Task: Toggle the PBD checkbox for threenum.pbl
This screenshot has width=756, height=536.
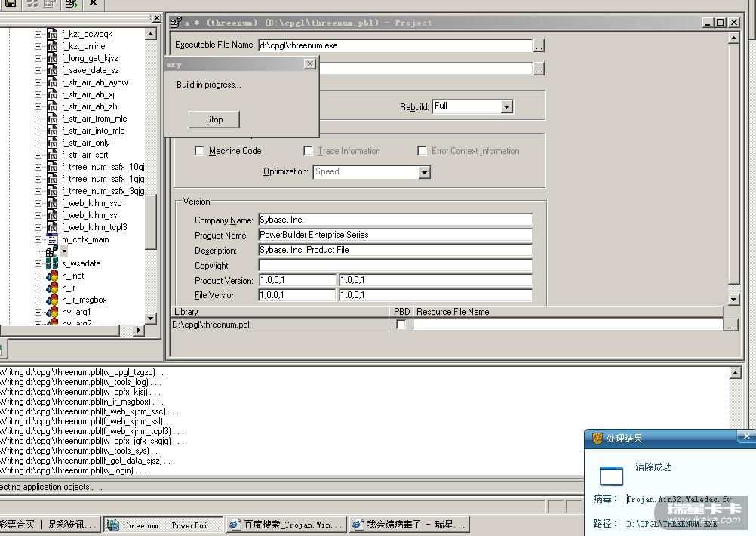Action: pos(401,325)
